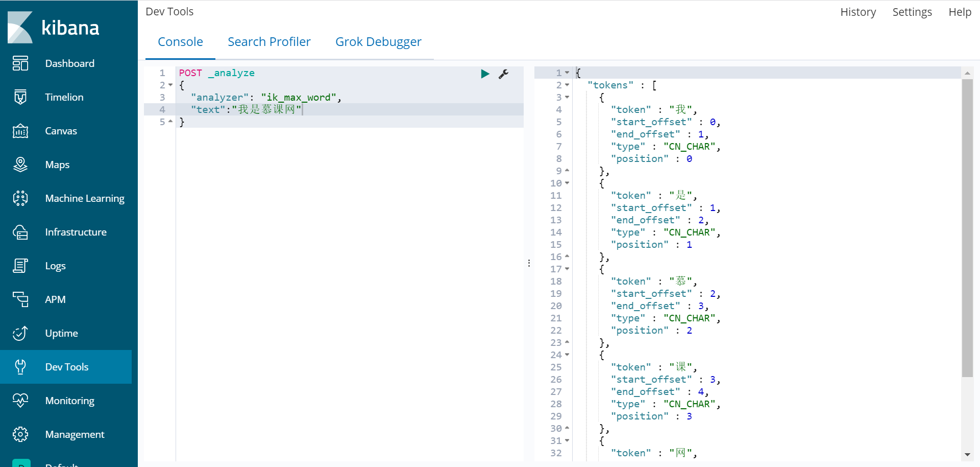Click the "ik_max_word" analyzer value
The image size is (980, 467).
click(x=299, y=97)
